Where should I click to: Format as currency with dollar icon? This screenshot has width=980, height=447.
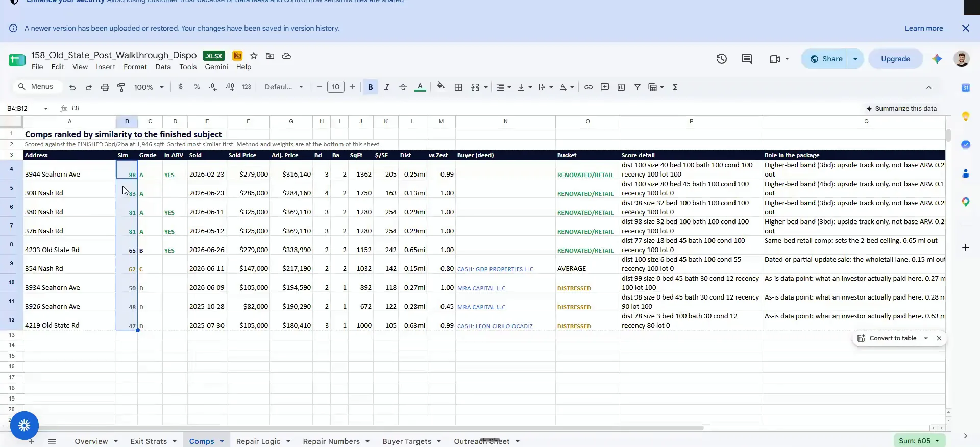pos(181,87)
